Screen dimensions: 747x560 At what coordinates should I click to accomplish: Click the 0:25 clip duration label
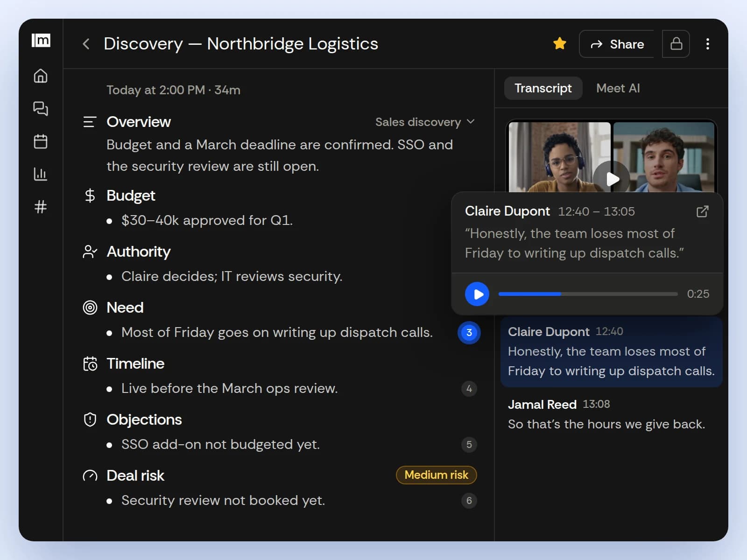pos(698,294)
